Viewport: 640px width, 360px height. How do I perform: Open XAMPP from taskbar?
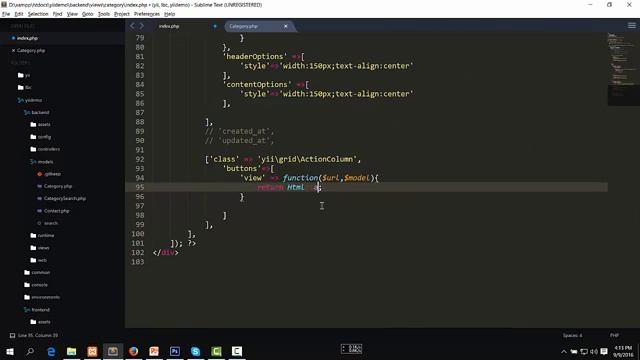92,351
